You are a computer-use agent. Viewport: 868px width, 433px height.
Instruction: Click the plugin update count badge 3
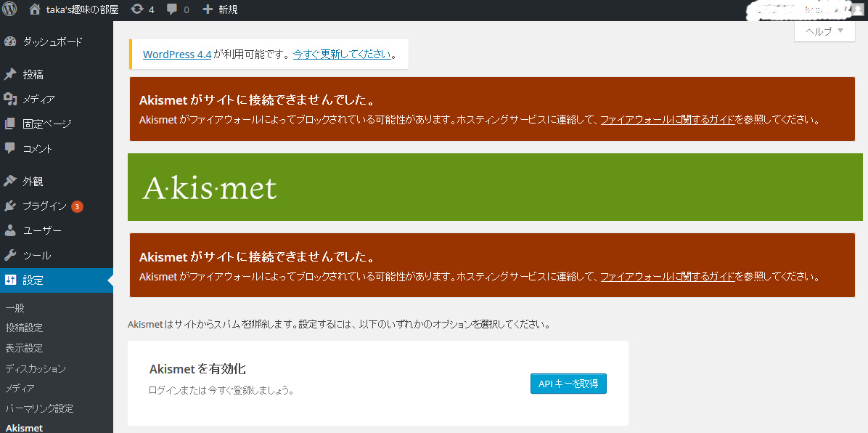point(77,206)
